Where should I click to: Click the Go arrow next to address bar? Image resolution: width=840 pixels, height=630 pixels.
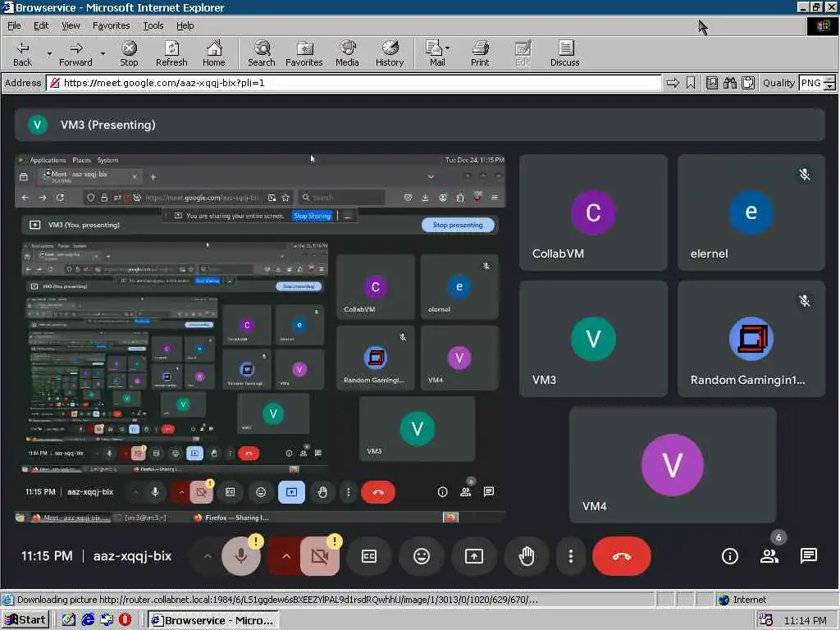(x=673, y=83)
